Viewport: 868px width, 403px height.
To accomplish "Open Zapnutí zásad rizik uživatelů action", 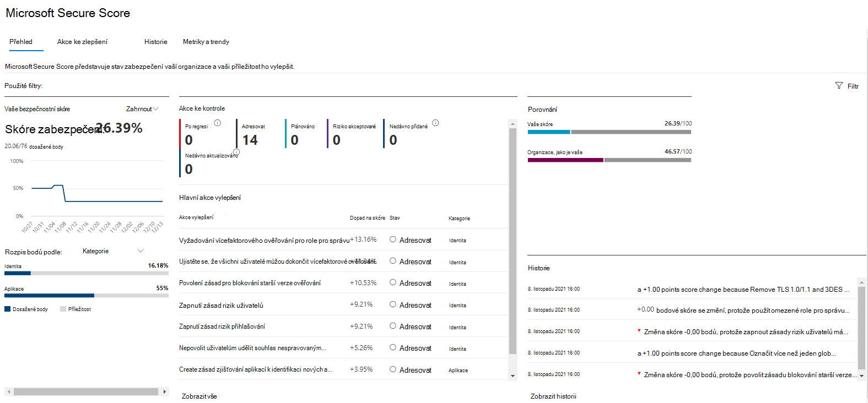I will pyautogui.click(x=221, y=306).
